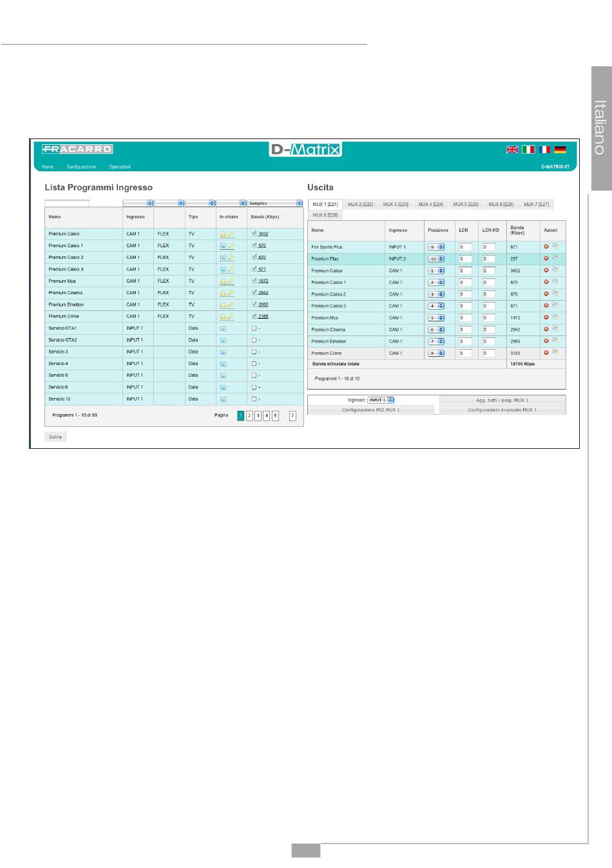Screen dimensions: 612x868
Task: Uncheck the Premium Mya 1972 checkbox
Action: [x=254, y=281]
